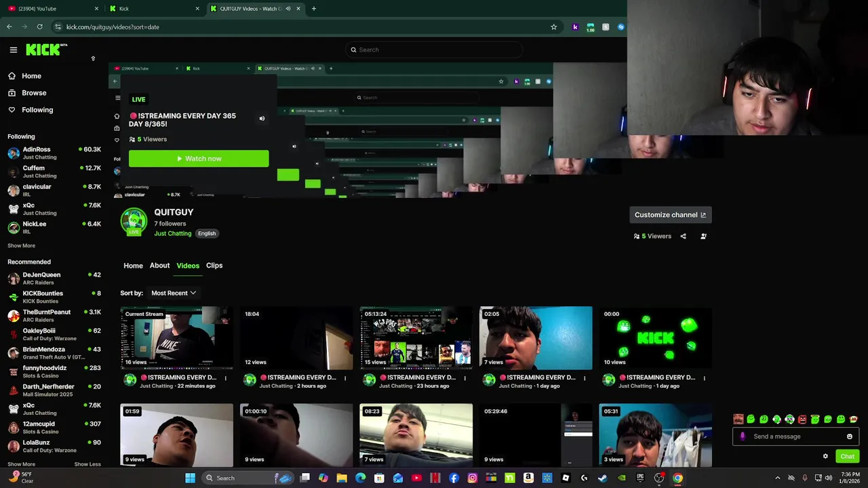868x488 pixels.
Task: Open TheBurntPeanut recommended channel
Action: (x=54, y=316)
